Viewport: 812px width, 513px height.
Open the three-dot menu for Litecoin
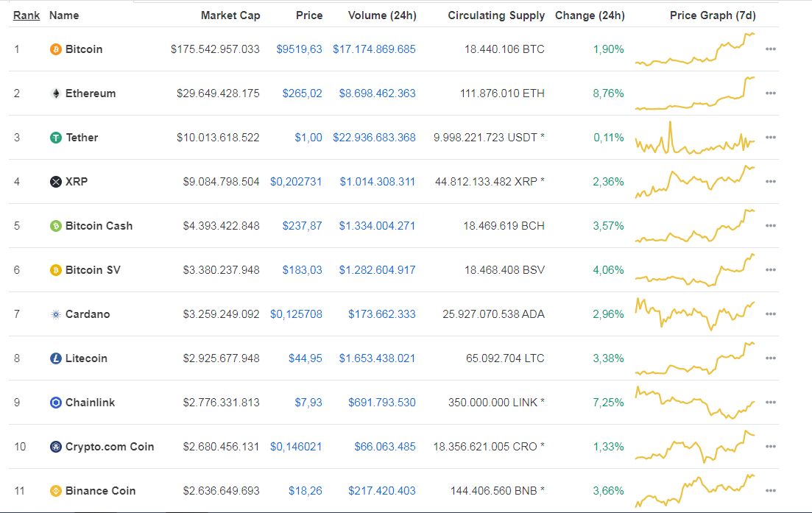pyautogui.click(x=771, y=358)
